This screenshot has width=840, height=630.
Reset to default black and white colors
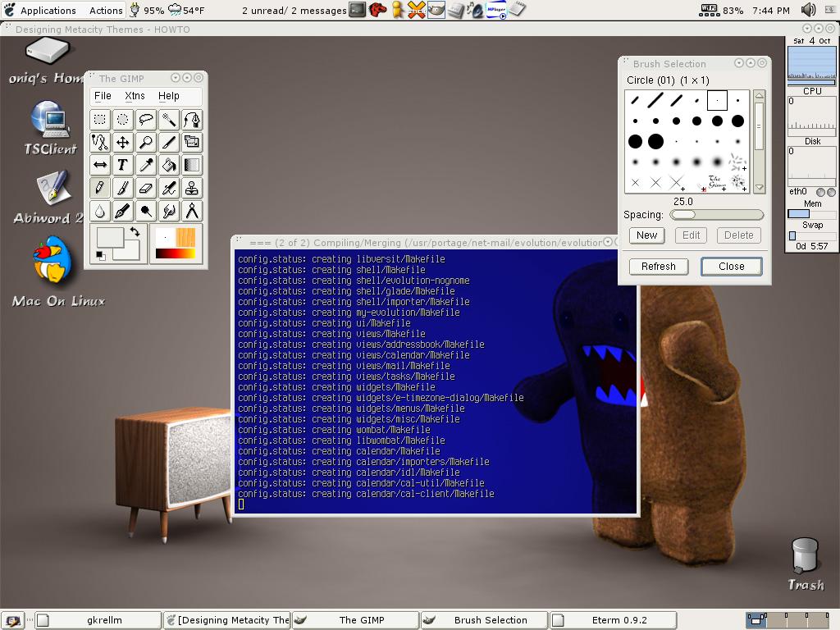click(x=100, y=256)
